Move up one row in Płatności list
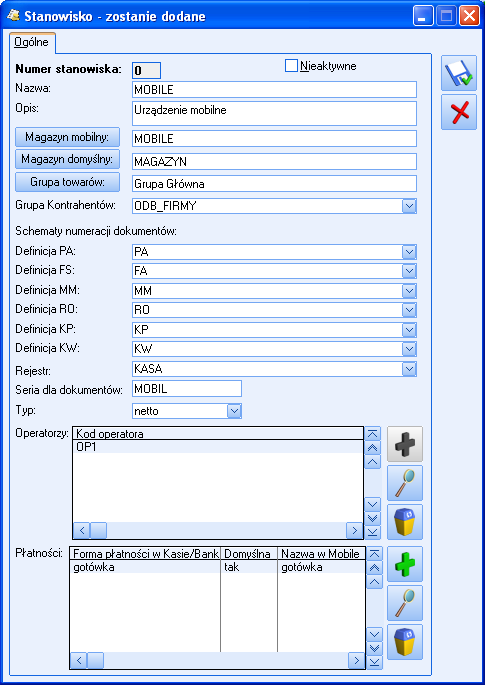485x685 pixels. tap(374, 581)
